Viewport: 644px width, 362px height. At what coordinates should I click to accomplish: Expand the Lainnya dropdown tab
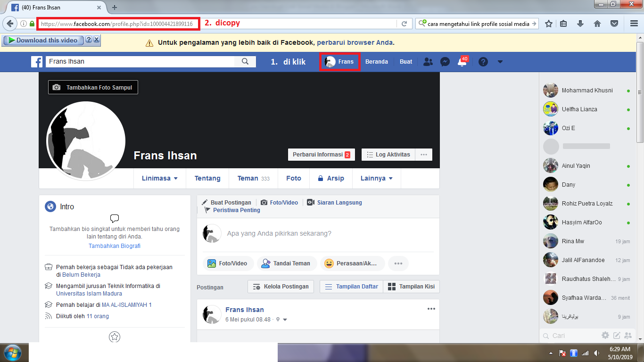click(x=377, y=178)
